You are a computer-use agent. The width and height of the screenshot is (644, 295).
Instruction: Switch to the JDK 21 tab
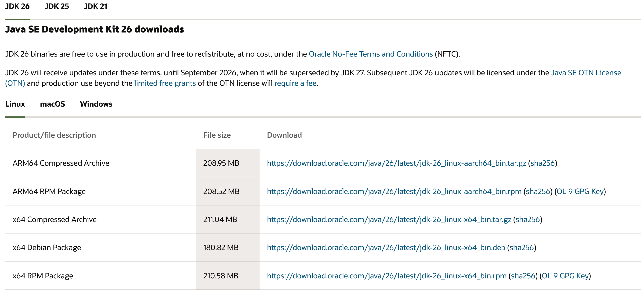click(x=95, y=6)
